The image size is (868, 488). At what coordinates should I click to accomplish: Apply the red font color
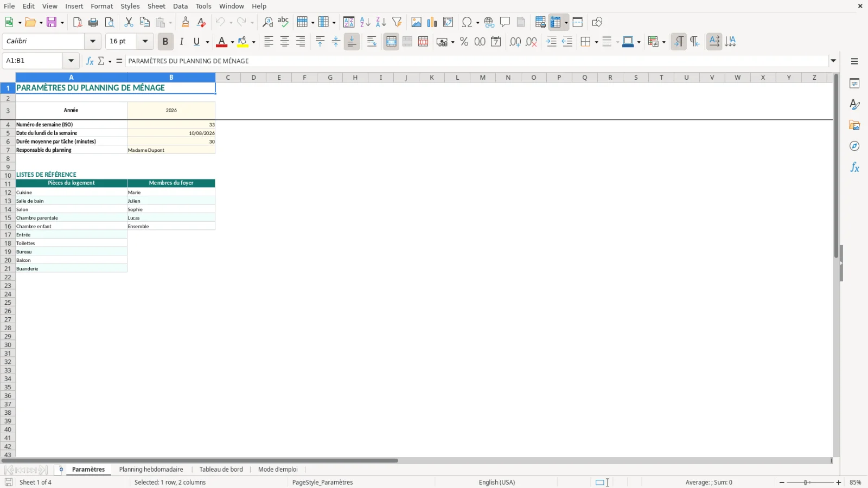[x=221, y=42]
